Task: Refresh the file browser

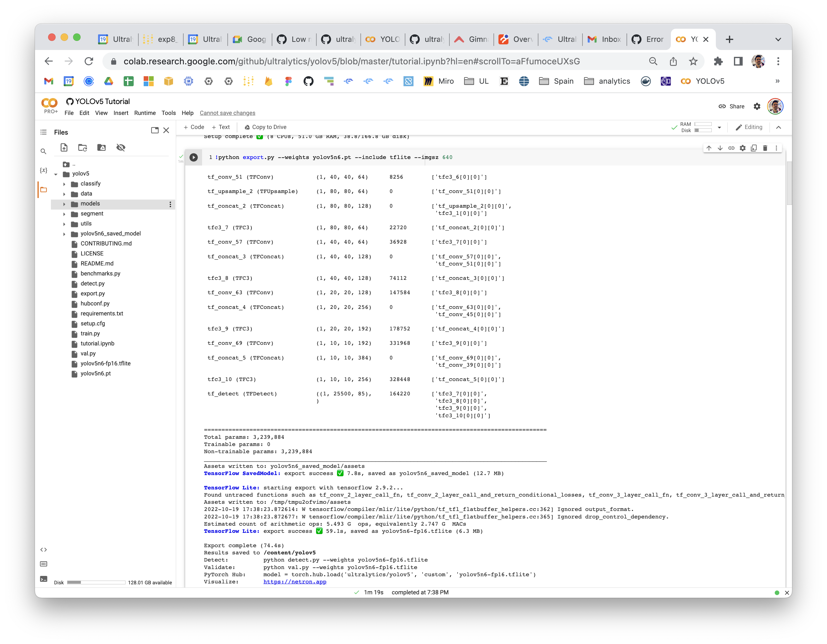Action: coord(82,148)
